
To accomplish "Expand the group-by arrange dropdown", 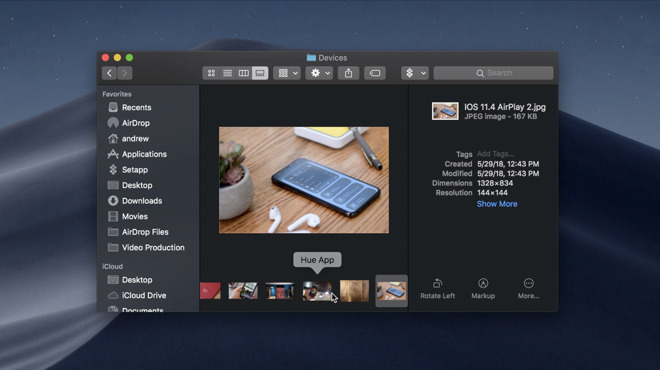I will (287, 73).
